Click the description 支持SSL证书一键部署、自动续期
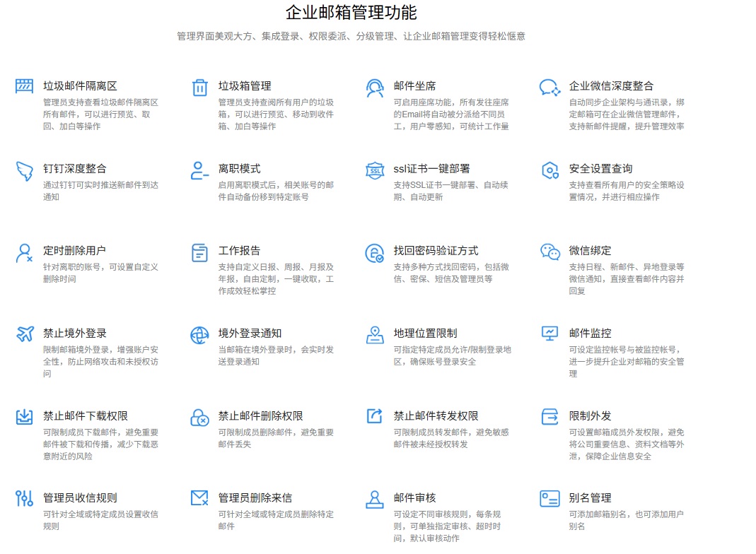This screenshot has width=756, height=554. pos(450,191)
